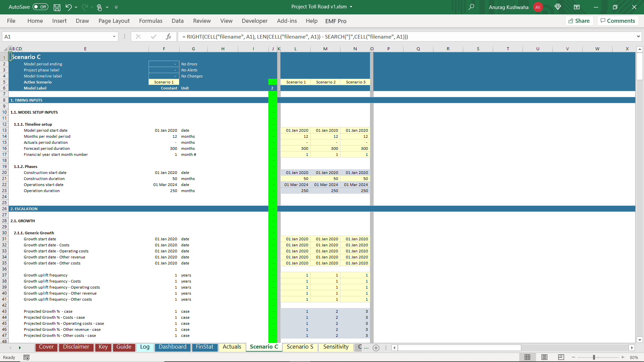Open the Search magnifier icon
Screen dimensions: 644x362
click(471, 7)
